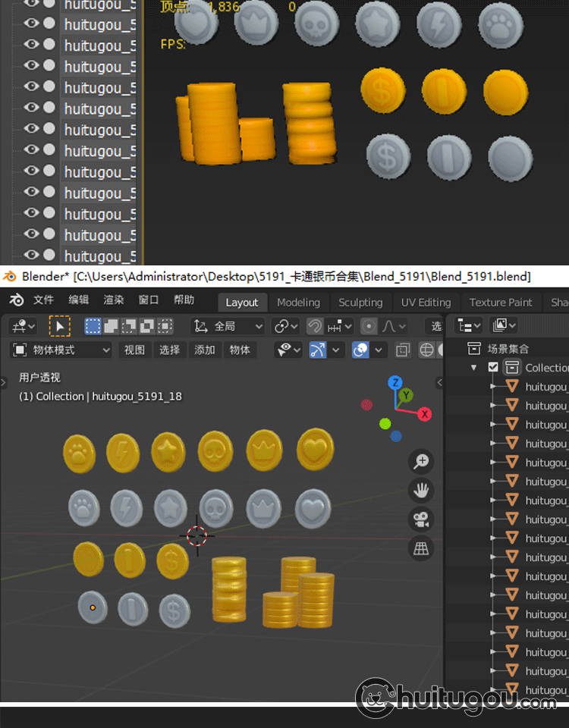Click the pan view hand icon

point(421,491)
